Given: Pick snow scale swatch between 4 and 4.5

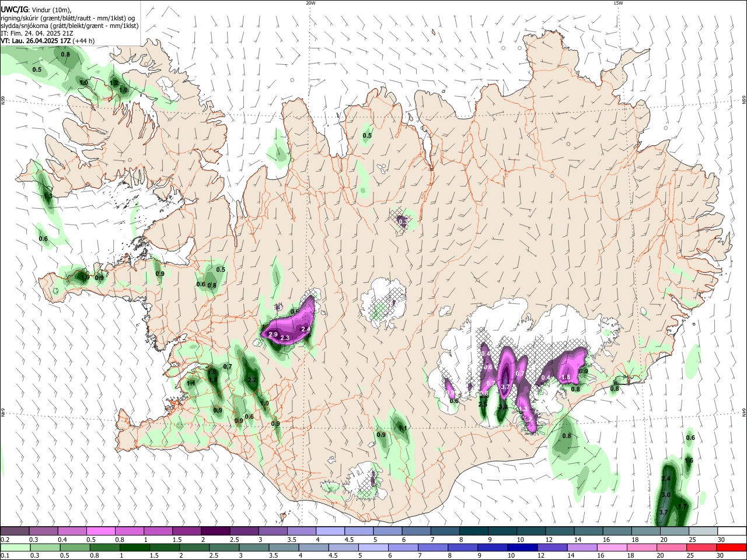Looking at the screenshot, I should (x=330, y=531).
